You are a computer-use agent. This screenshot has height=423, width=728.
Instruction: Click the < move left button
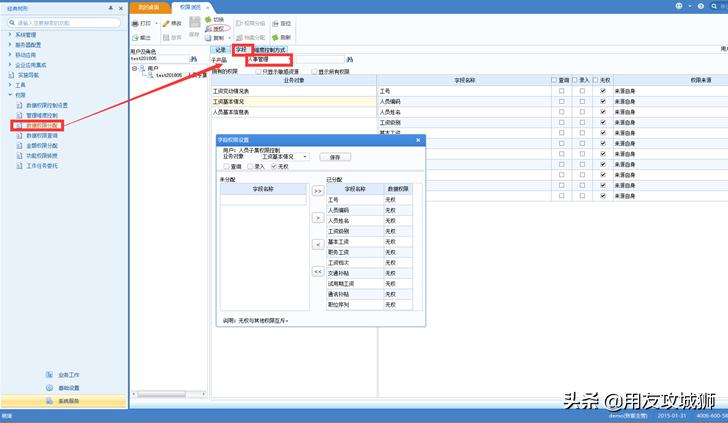pos(318,245)
